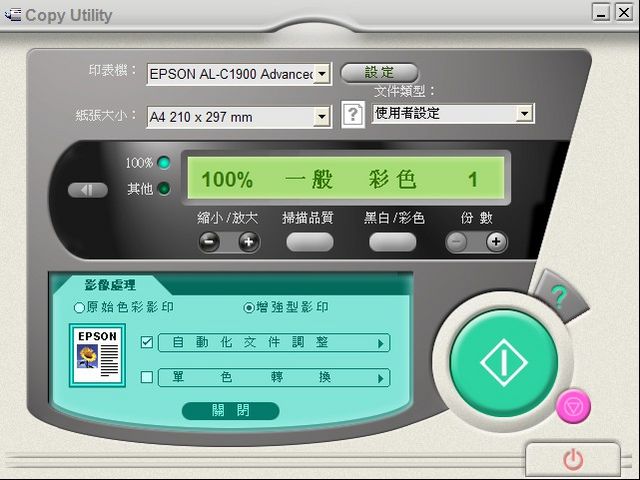This screenshot has width=640, height=480.
Task: Minimize the Copy Utility window
Action: point(601,12)
